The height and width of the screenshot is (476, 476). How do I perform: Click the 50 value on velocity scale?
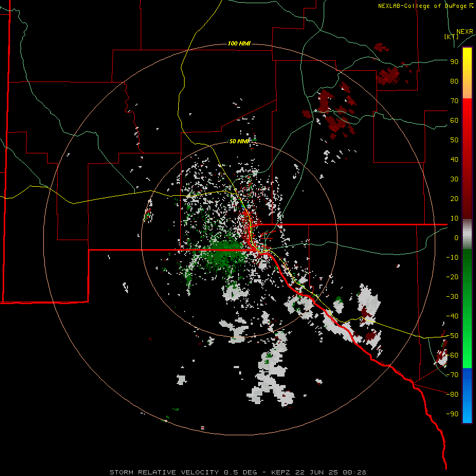pos(454,140)
